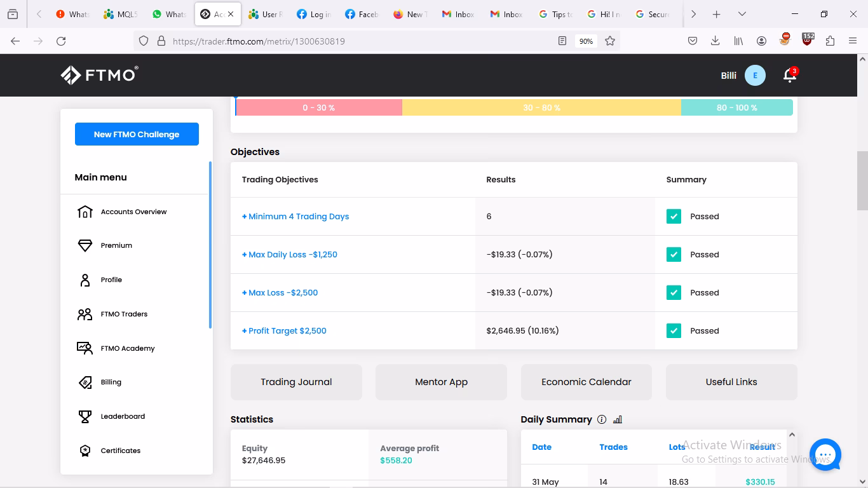This screenshot has height=488, width=868.
Task: Click the Certificates badge icon
Action: (x=85, y=451)
